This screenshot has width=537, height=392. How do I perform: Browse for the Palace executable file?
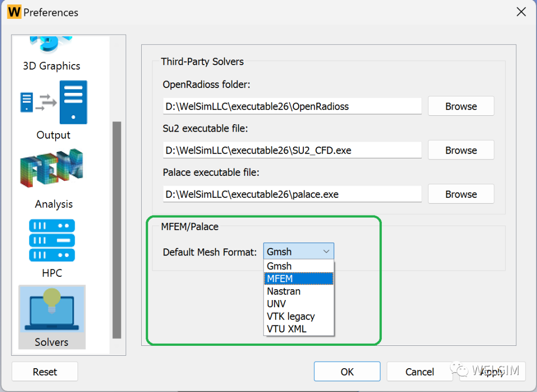[x=460, y=194]
